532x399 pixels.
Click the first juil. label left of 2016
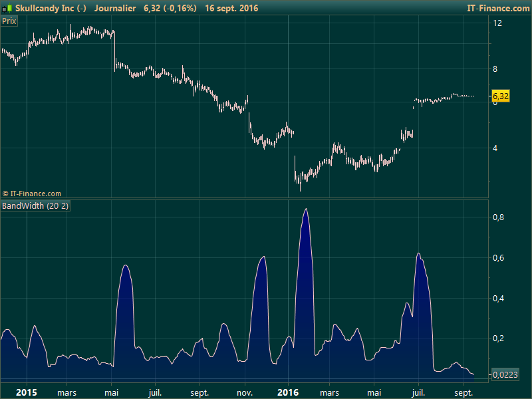[155, 392]
